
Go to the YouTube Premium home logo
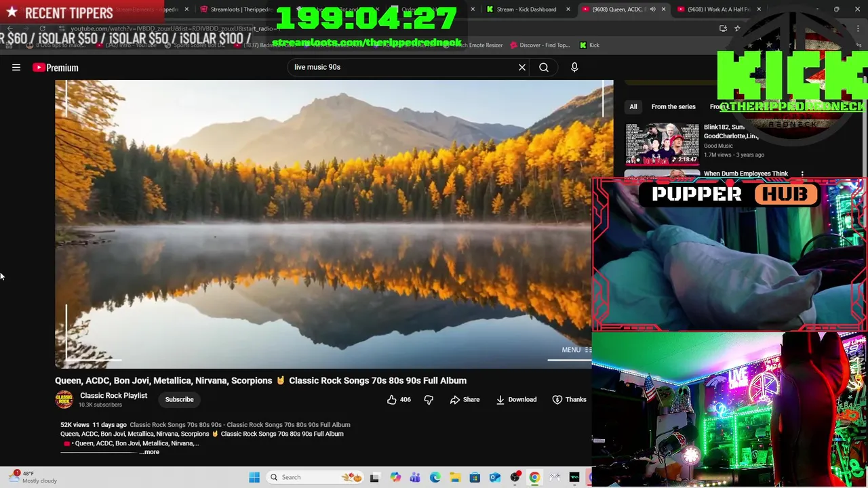tap(56, 67)
